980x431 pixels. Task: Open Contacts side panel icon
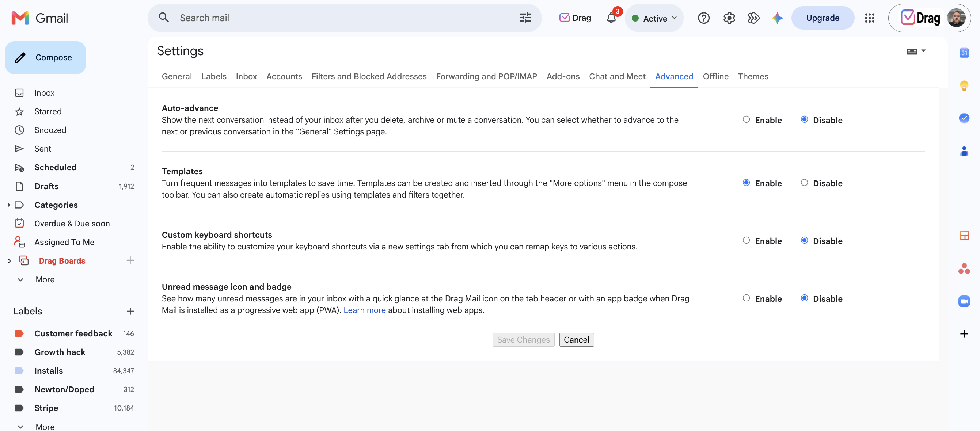(x=964, y=151)
